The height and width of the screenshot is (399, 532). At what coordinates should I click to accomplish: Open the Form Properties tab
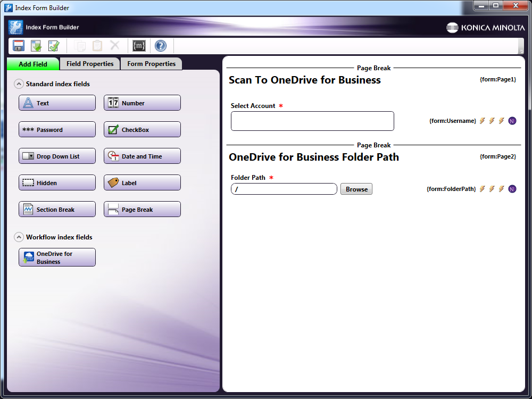(x=151, y=64)
